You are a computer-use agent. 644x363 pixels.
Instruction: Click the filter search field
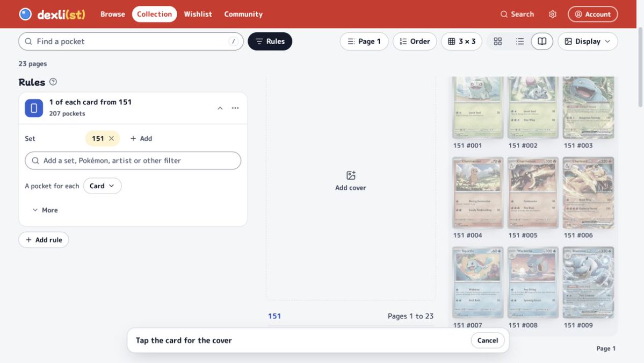pos(133,160)
